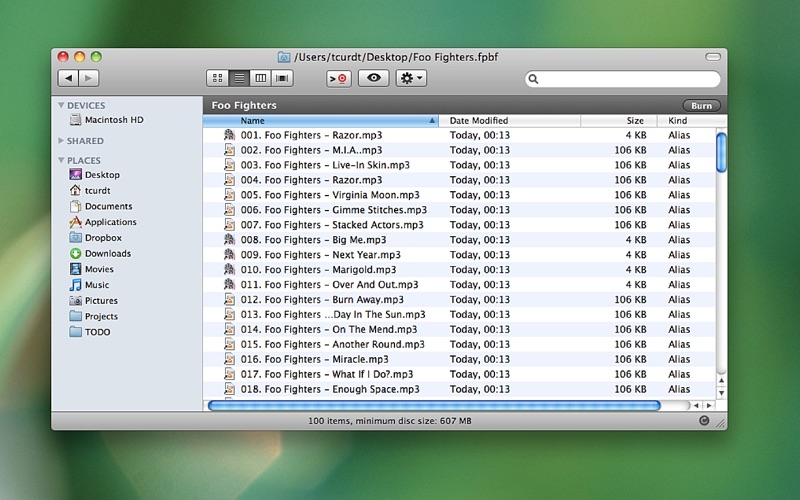Click the horizontal scrollbar thumb
Viewport: 800px width, 500px height.
[x=434, y=406]
